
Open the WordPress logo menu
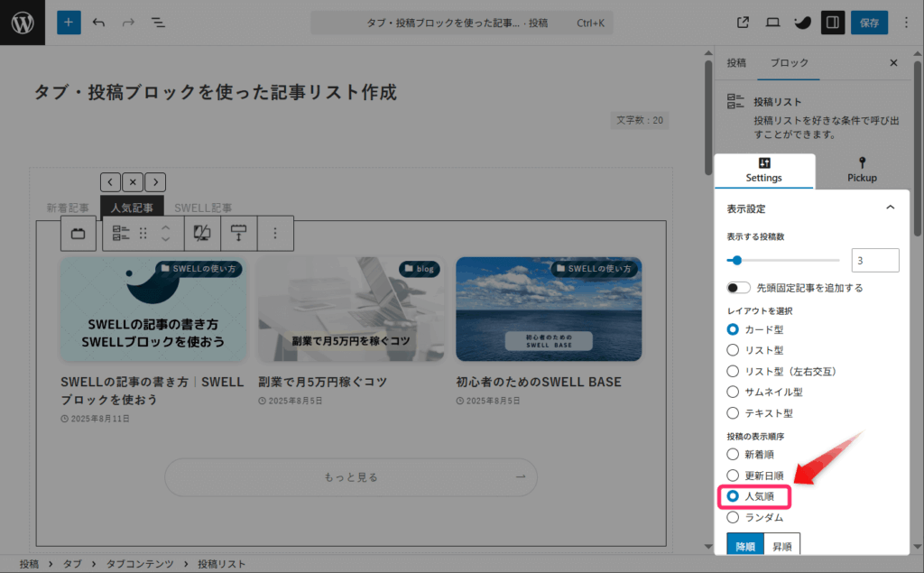pyautogui.click(x=23, y=23)
